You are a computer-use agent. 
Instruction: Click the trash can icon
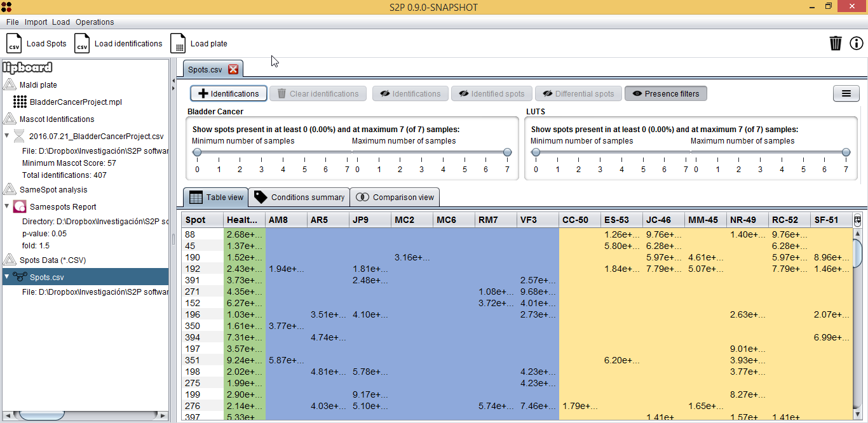836,43
